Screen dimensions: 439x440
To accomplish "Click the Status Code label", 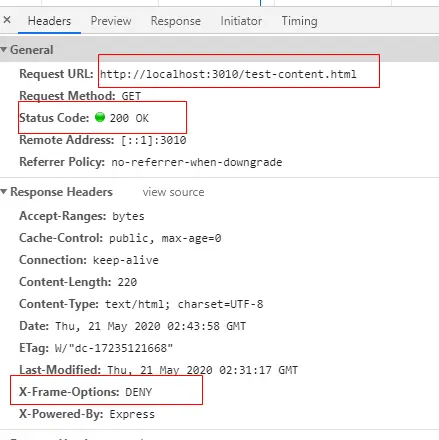I will (x=54, y=118).
